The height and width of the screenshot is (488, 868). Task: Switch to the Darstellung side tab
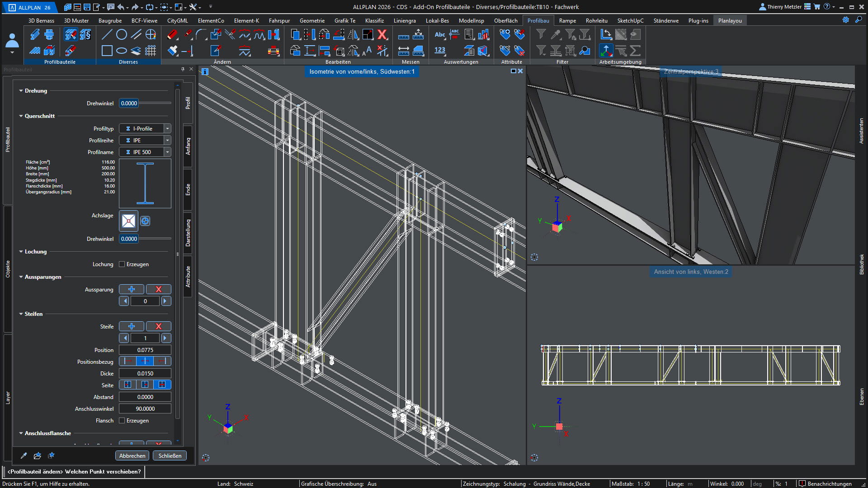coord(188,233)
